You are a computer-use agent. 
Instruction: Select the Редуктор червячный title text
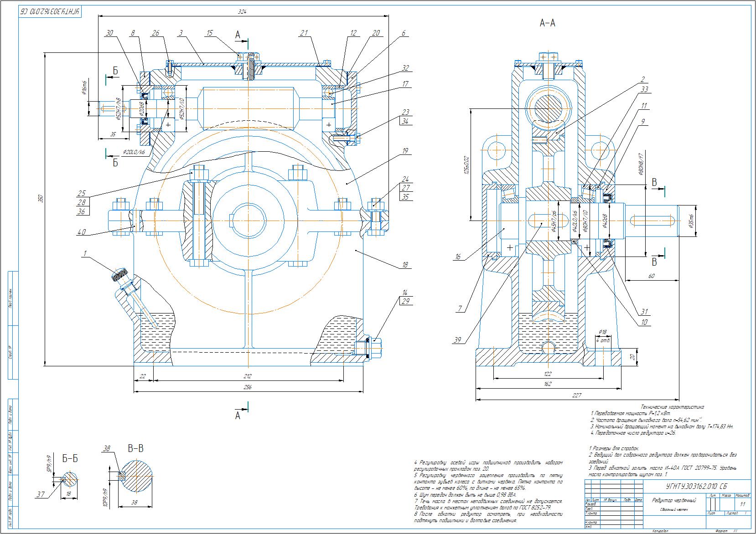[673, 500]
